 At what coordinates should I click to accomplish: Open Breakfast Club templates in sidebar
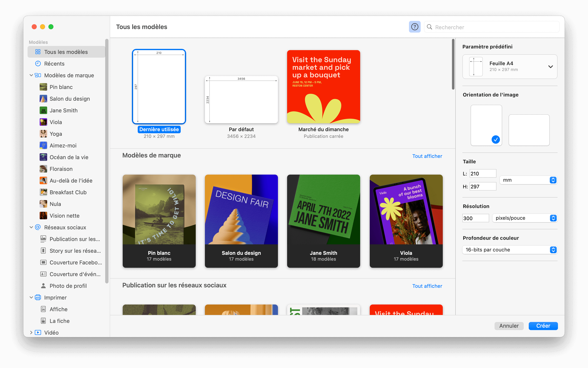click(66, 192)
